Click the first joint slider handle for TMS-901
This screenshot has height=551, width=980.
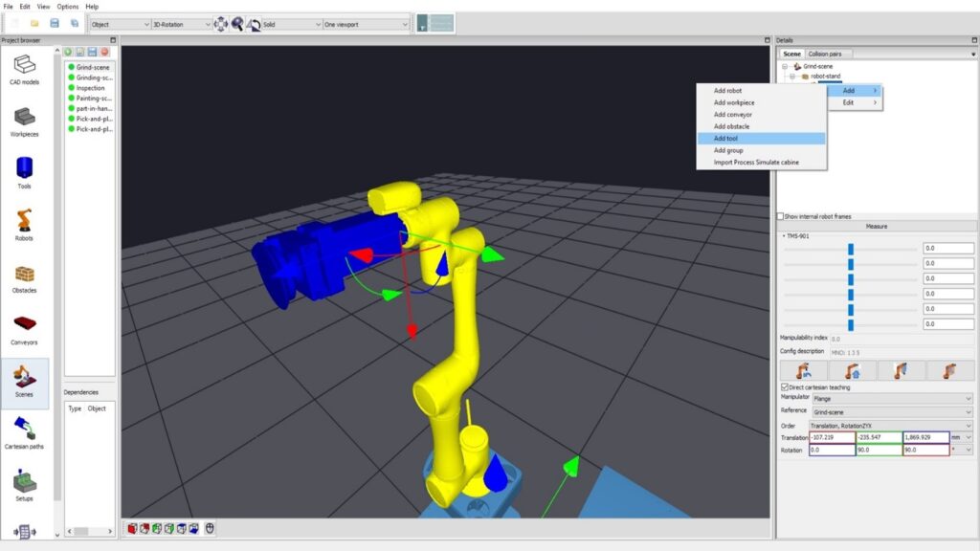click(850, 249)
